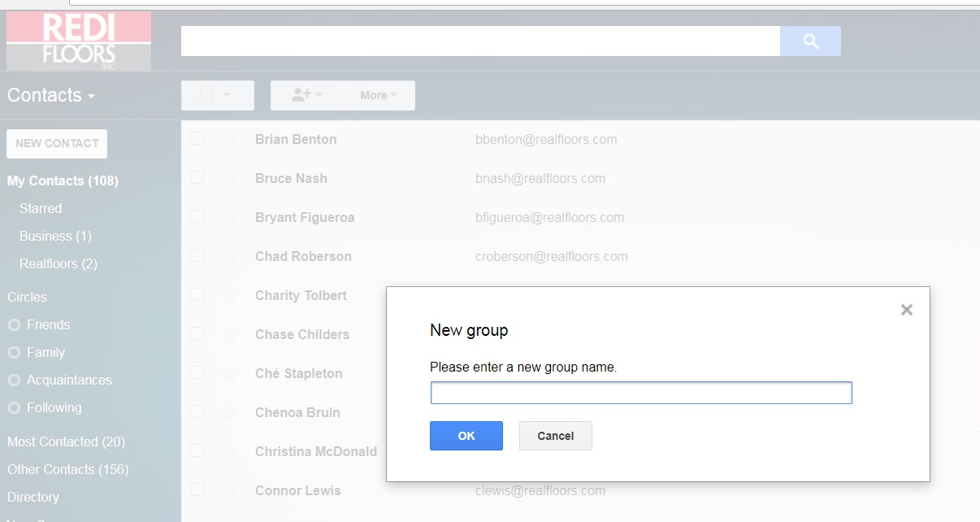
Task: Click bbenton@realfloors.com email address
Action: click(x=546, y=139)
